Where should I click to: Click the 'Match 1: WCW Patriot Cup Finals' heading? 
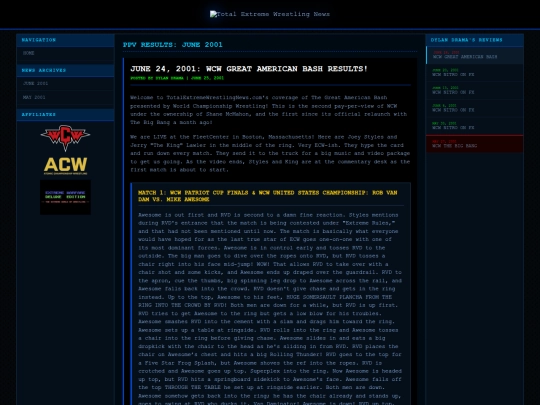click(268, 196)
